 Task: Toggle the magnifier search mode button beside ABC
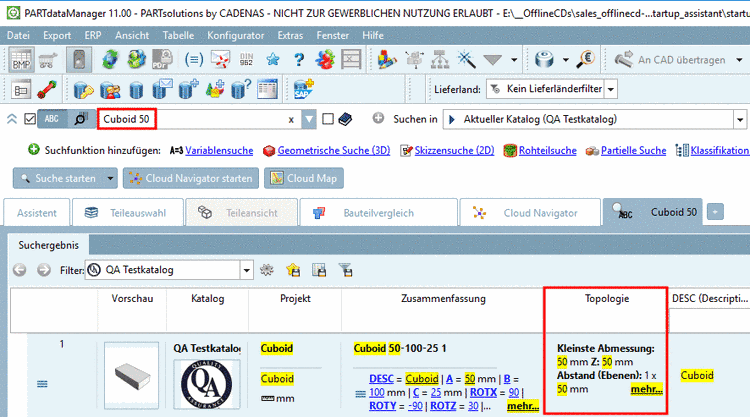tap(81, 119)
